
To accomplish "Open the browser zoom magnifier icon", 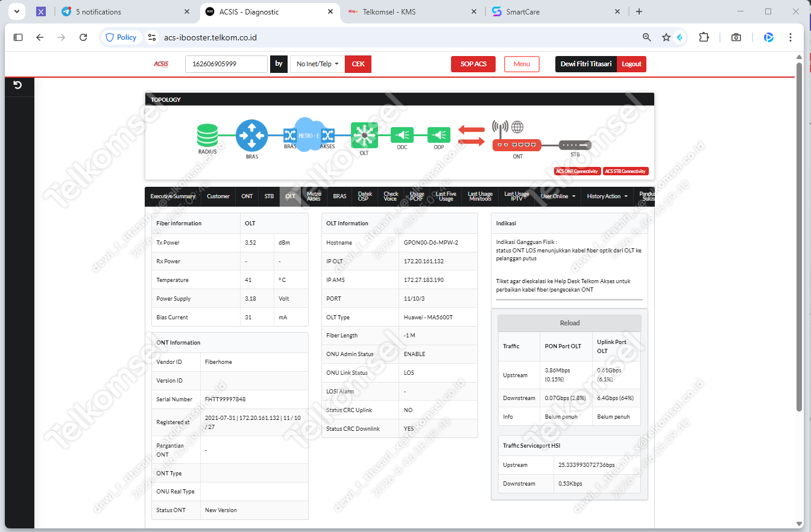I will pyautogui.click(x=647, y=37).
